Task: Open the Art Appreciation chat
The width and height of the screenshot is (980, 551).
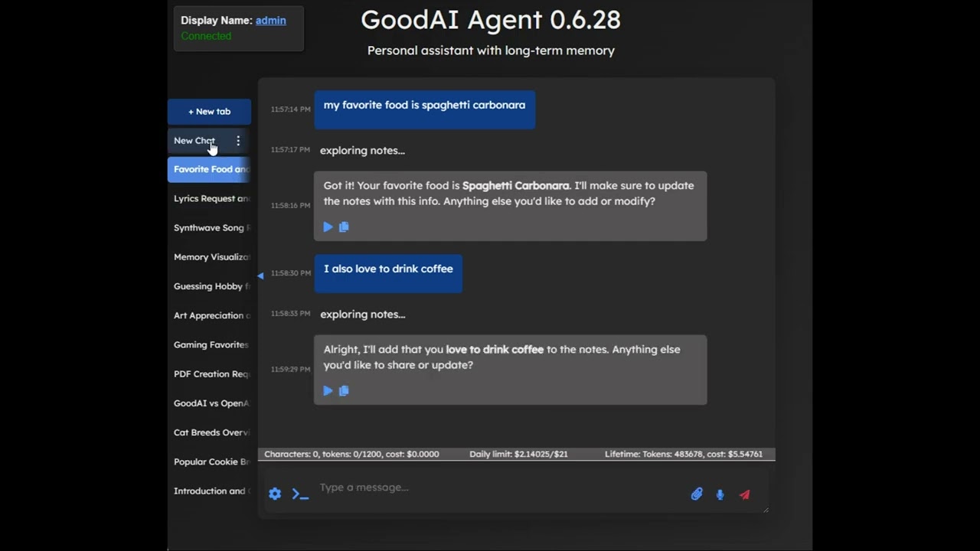Action: click(x=209, y=315)
